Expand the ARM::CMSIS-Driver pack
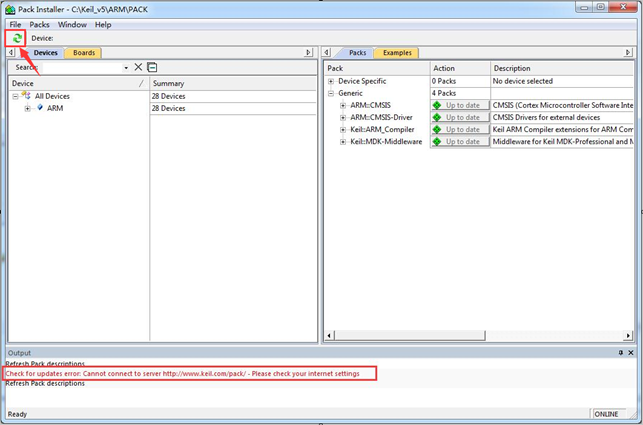Image resolution: width=643 pixels, height=425 pixels. [x=343, y=118]
